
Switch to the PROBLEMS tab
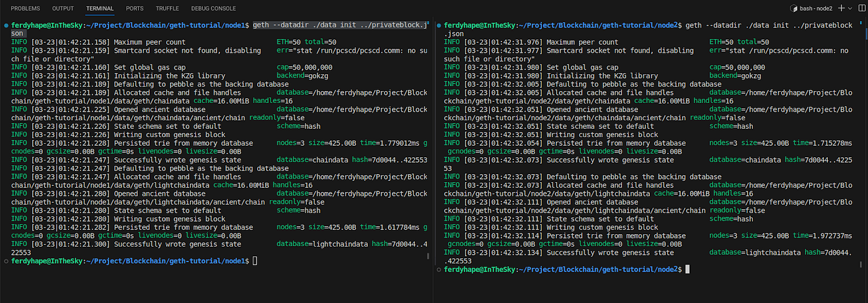tap(25, 9)
